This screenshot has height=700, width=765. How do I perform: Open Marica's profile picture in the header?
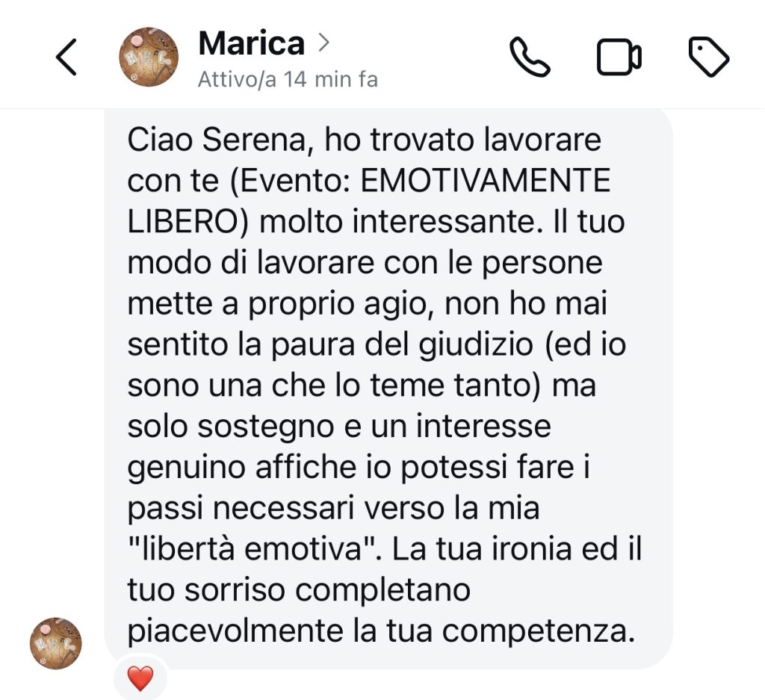pos(149,57)
